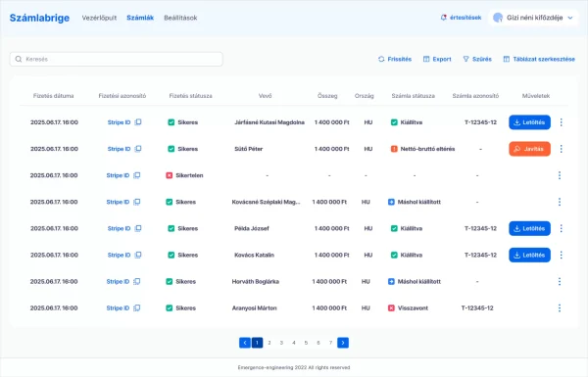The width and height of the screenshot is (588, 377).
Task: Click the Számla azonosító column header
Action: [x=475, y=96]
